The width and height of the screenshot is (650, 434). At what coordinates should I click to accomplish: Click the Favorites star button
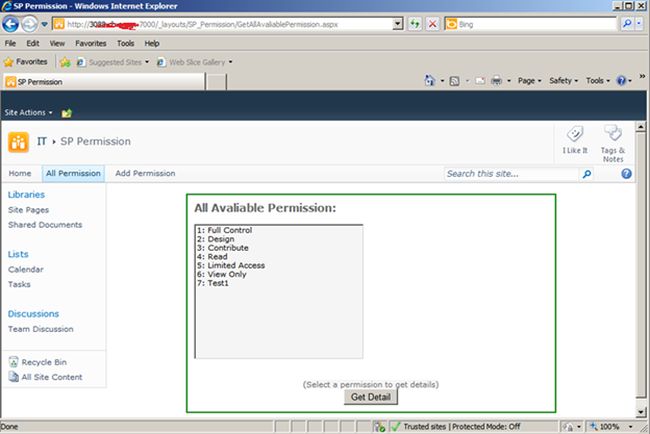26,62
